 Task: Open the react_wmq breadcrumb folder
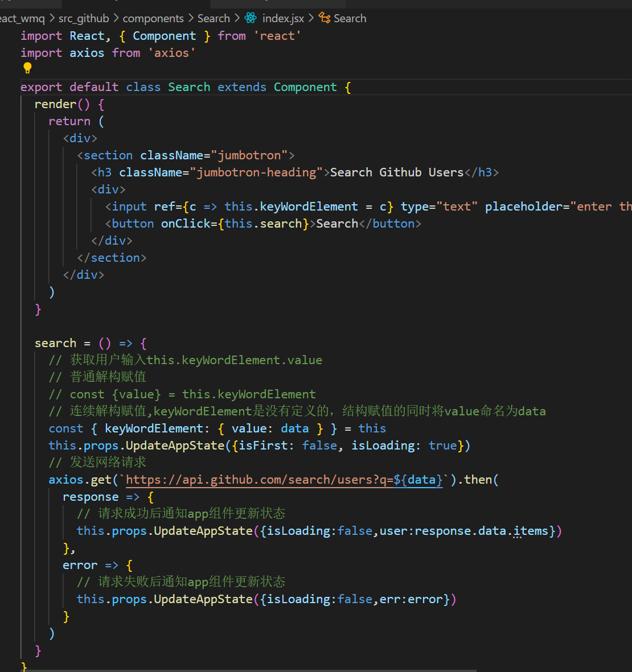[22, 18]
